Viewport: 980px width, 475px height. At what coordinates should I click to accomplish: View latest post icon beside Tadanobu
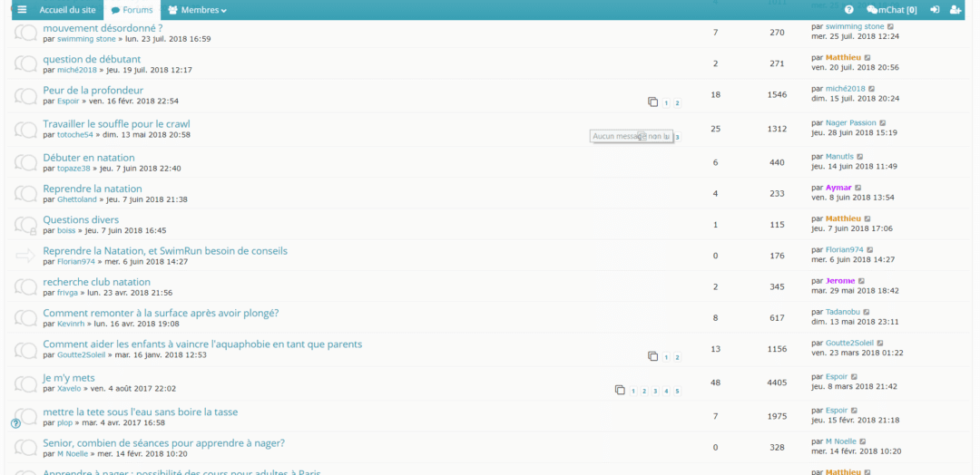[867, 312]
